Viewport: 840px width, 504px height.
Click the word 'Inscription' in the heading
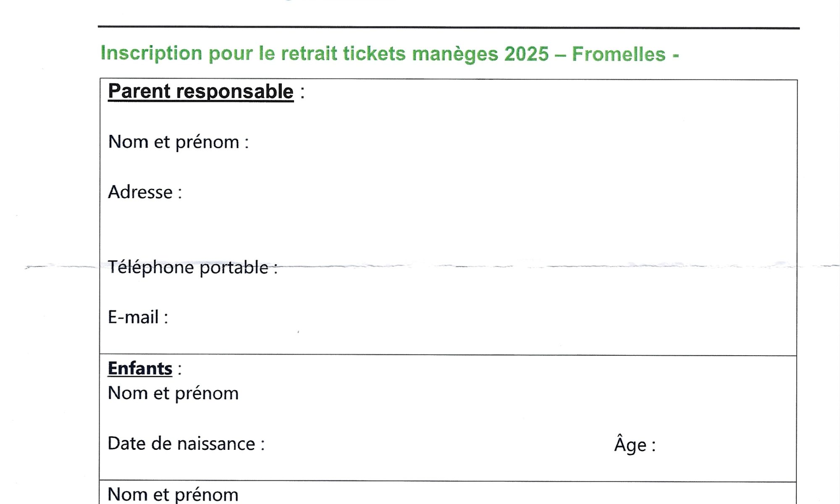click(152, 53)
